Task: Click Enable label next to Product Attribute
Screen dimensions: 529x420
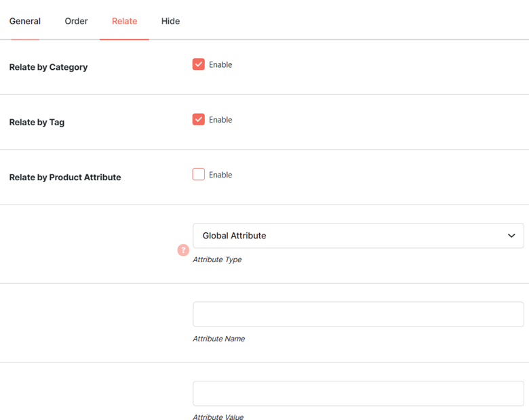Action: pos(220,175)
